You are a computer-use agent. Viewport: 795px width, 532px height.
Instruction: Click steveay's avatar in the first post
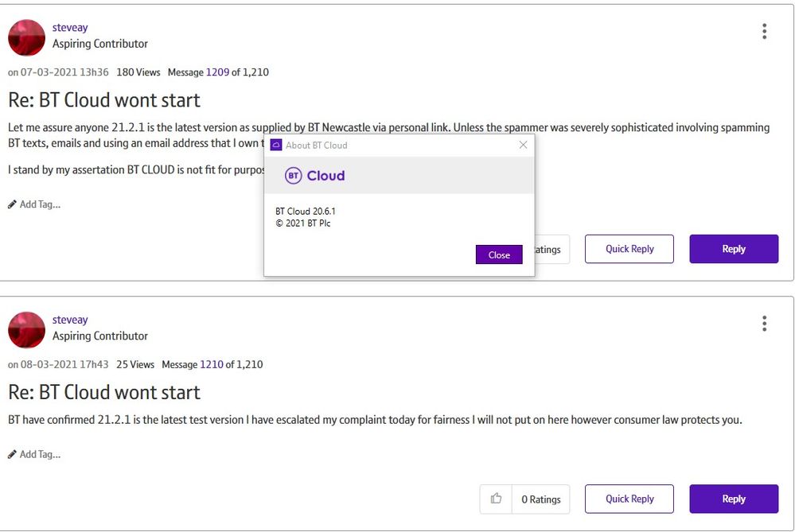click(x=26, y=37)
